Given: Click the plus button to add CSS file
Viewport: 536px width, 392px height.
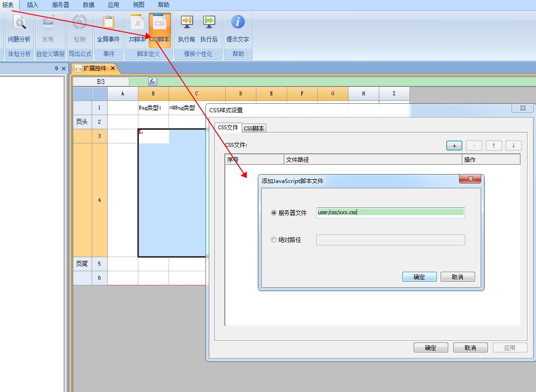Looking at the screenshot, I should [454, 146].
